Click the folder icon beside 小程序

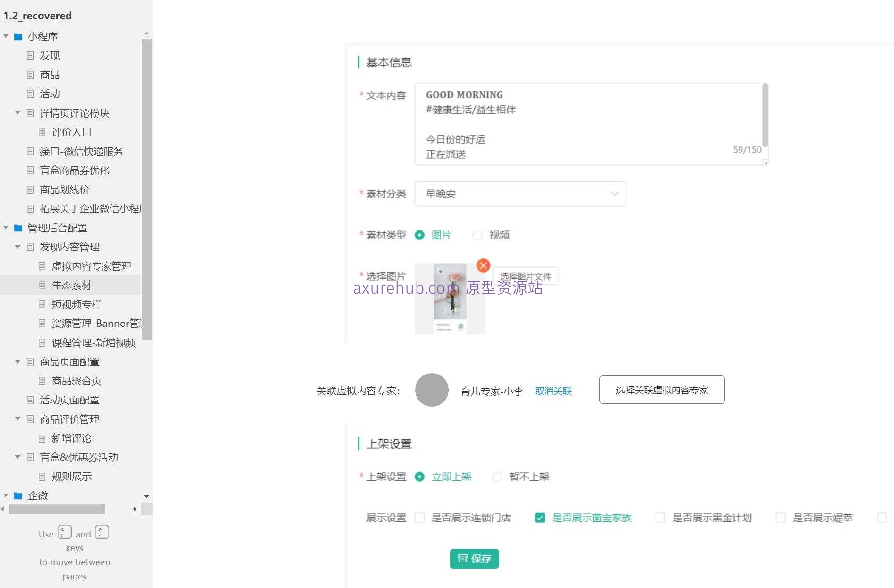[x=18, y=36]
